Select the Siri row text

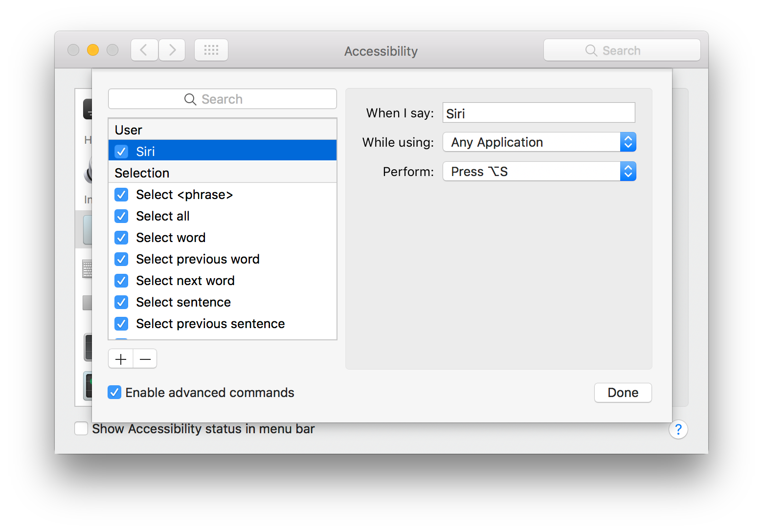point(146,152)
